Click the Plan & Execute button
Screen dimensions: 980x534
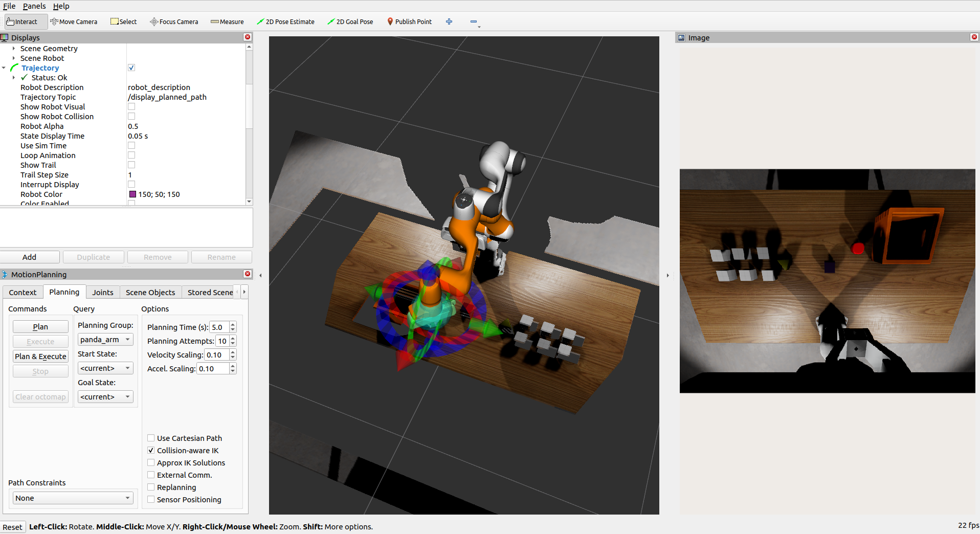pos(40,356)
